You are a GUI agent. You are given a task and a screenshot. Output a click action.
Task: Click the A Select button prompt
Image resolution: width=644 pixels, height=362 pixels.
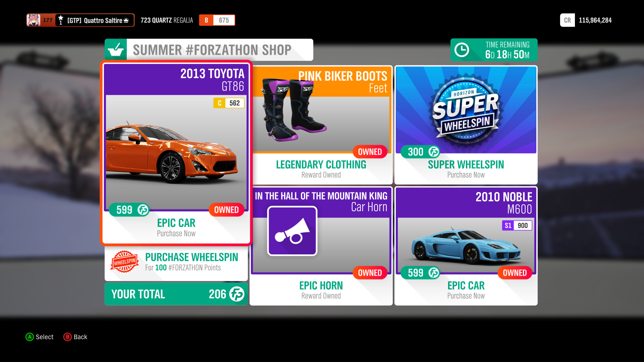40,337
